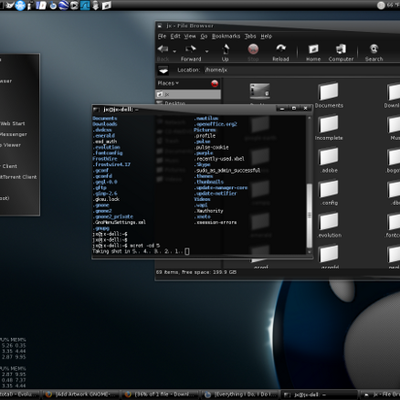400x400 pixels.
Task: Click '.openoffice.org2' in the terminal listing
Action: [x=215, y=124]
